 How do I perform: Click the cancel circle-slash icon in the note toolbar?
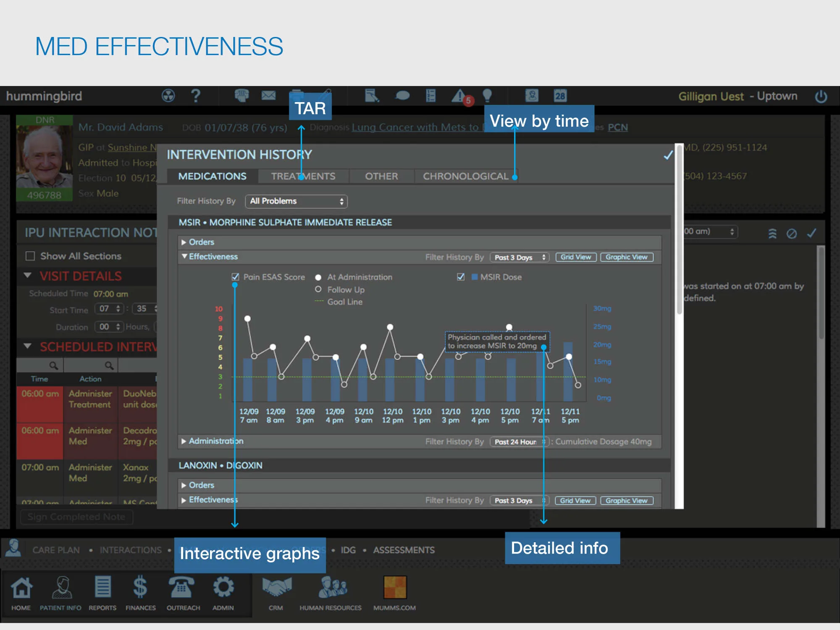click(792, 234)
